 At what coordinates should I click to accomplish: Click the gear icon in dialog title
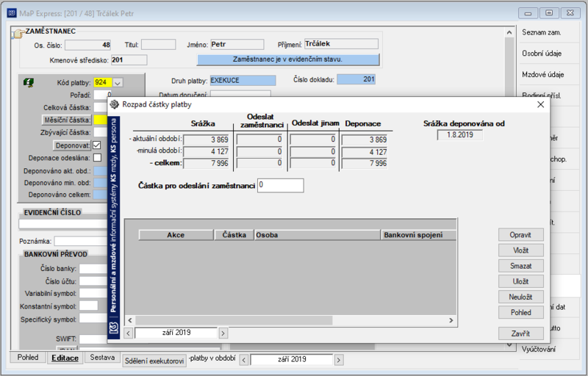click(x=115, y=104)
